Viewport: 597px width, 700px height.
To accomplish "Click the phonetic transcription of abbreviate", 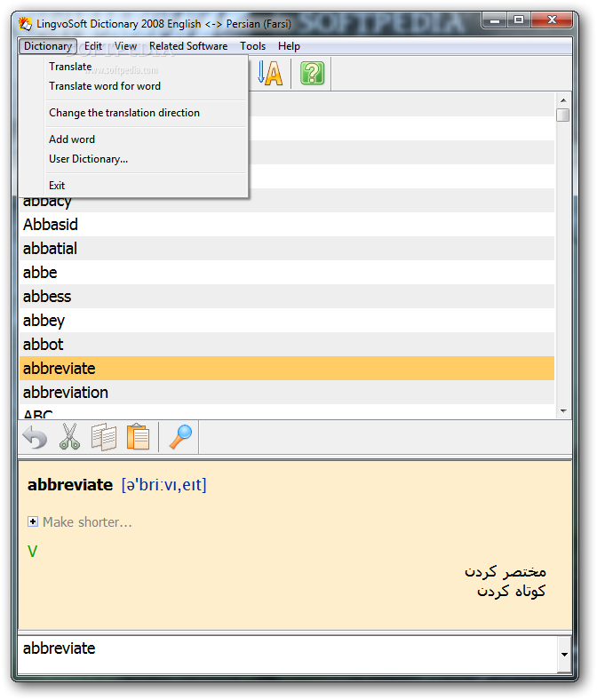I will pos(163,485).
